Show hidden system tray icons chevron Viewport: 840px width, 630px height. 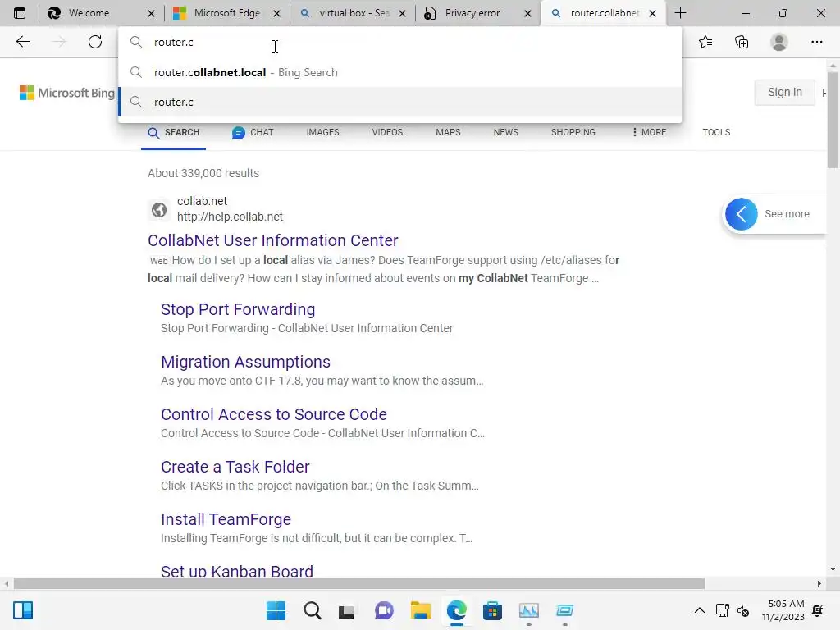699,610
